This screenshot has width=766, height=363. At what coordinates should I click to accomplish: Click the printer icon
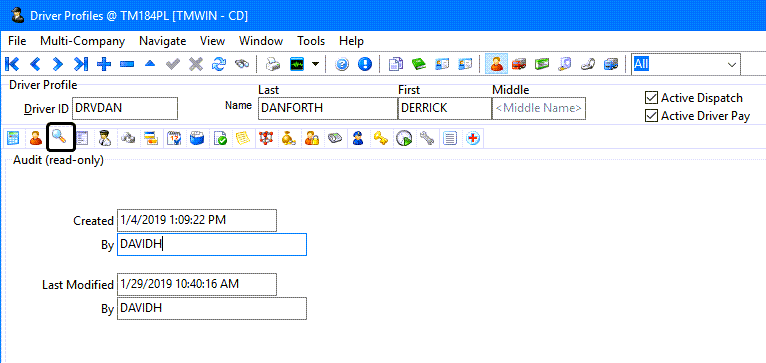point(273,64)
